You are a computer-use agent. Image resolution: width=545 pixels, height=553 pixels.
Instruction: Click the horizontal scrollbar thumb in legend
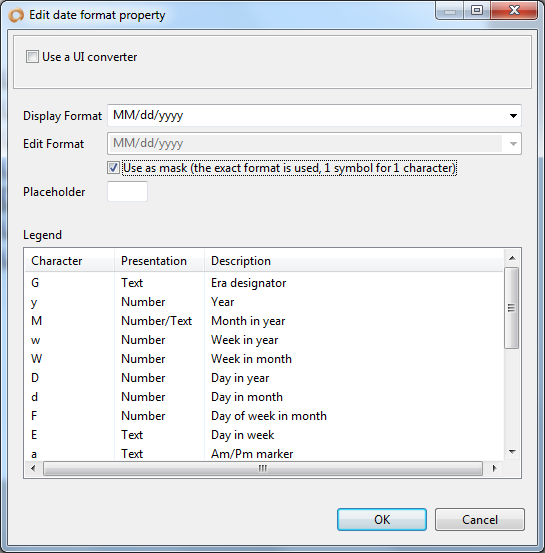(x=263, y=469)
